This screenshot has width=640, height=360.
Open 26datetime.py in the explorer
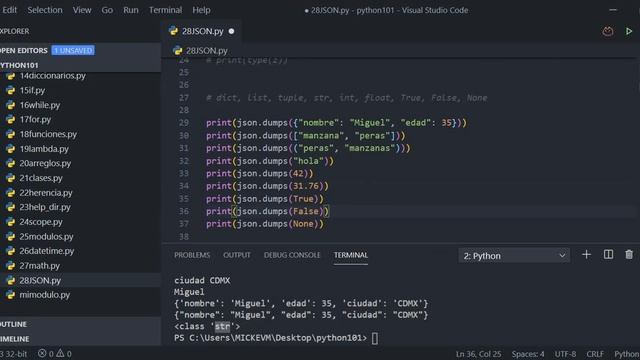[x=47, y=251]
